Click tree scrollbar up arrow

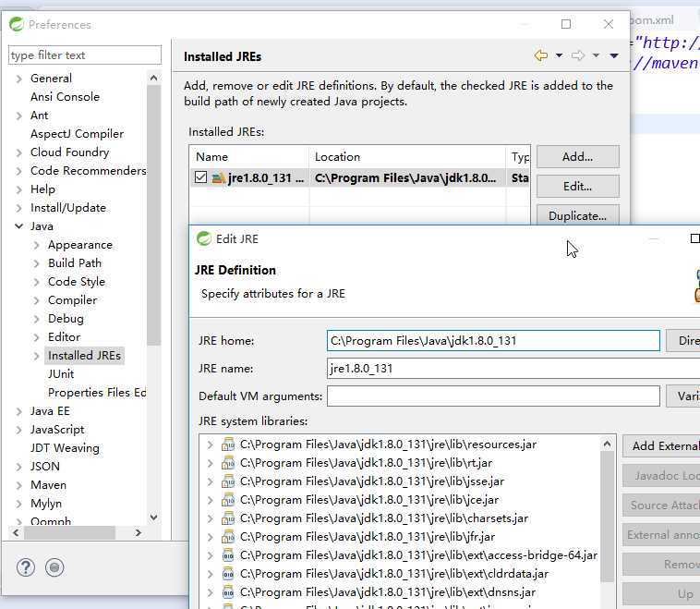pyautogui.click(x=153, y=79)
